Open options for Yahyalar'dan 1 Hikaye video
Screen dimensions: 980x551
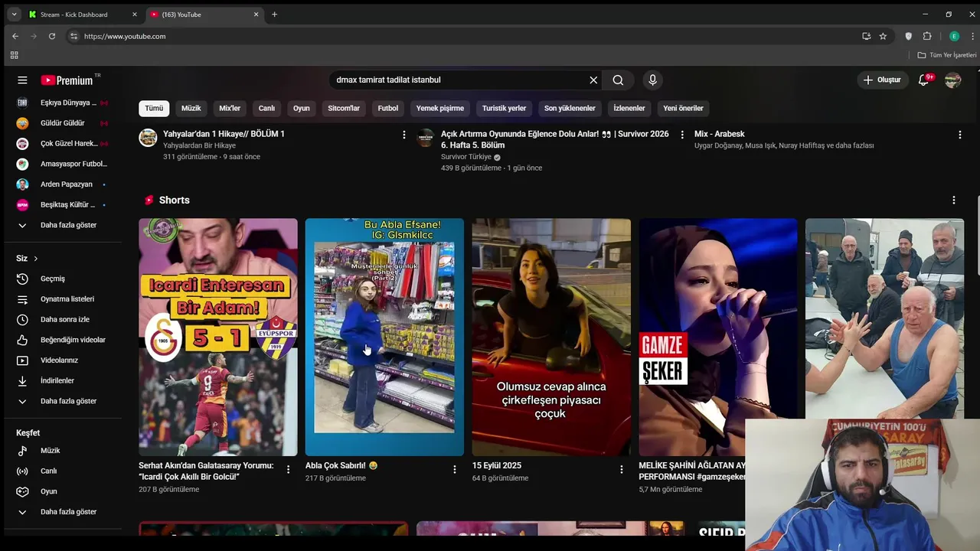pyautogui.click(x=404, y=135)
